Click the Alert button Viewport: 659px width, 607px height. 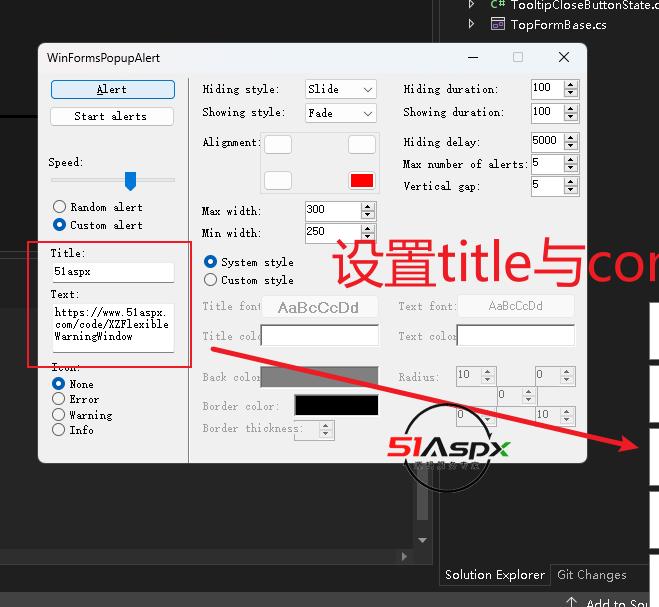[x=113, y=90]
